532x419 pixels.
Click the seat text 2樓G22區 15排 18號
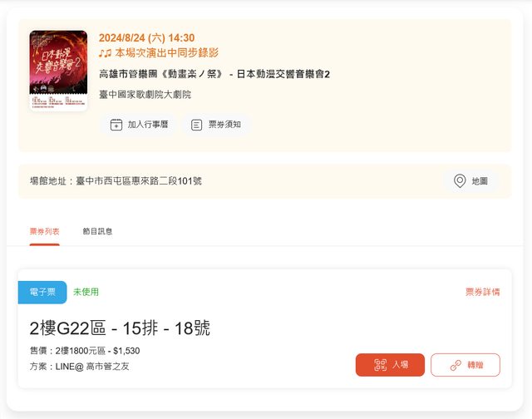(120, 328)
